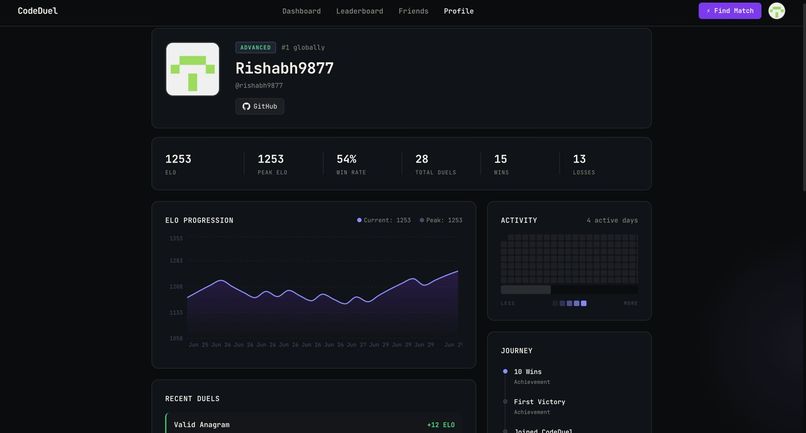Click the ELO PROGRESSION heading
This screenshot has height=433, width=806.
click(x=199, y=220)
